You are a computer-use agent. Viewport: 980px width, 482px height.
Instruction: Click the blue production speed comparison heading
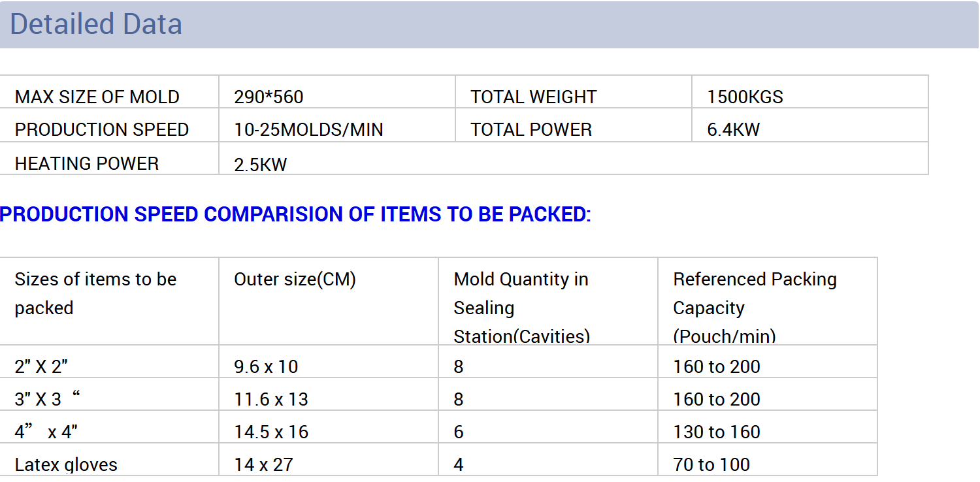point(295,214)
